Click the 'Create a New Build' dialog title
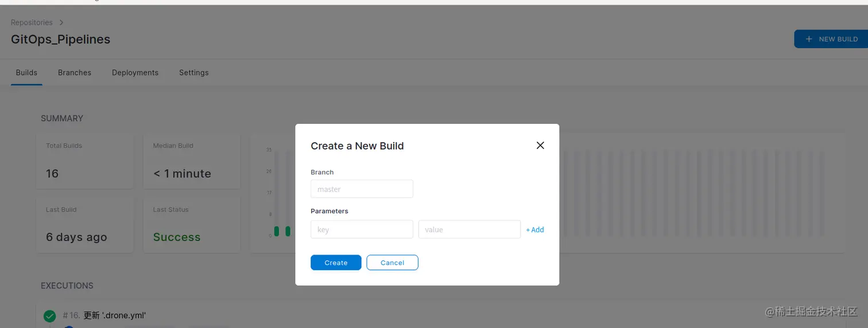The width and height of the screenshot is (868, 328). point(357,146)
